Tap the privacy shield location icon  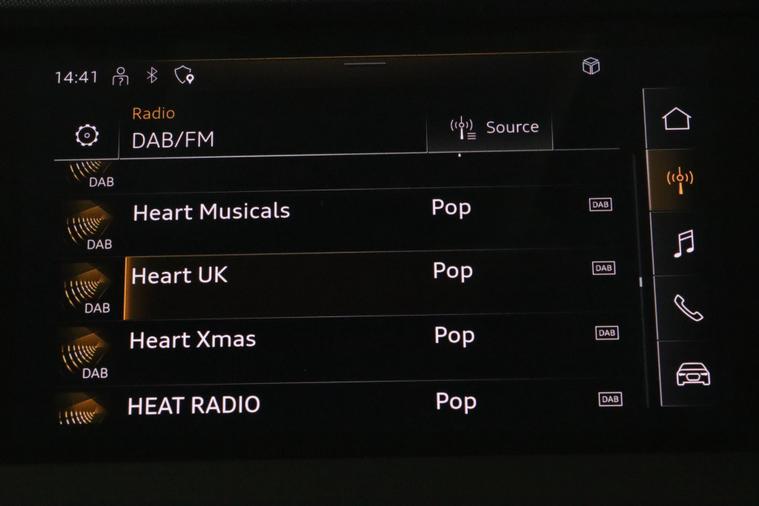click(184, 75)
